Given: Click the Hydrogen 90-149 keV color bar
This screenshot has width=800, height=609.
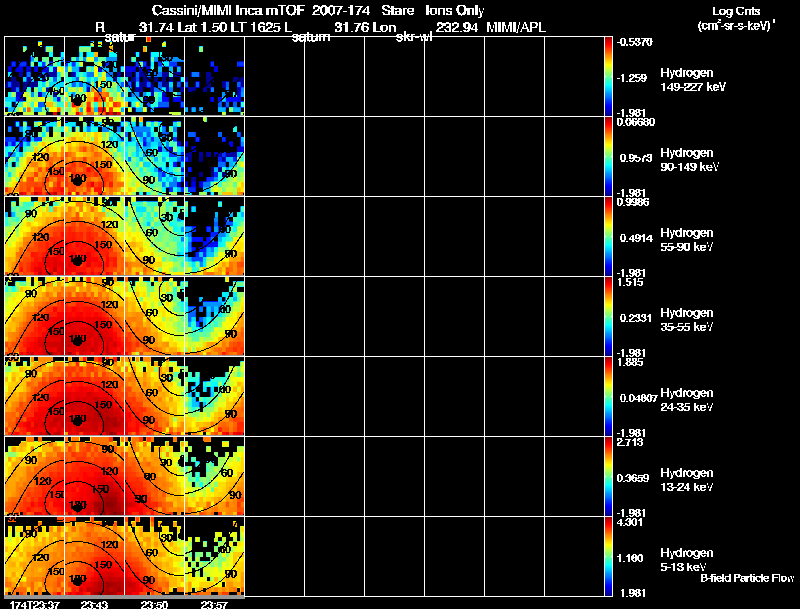Looking at the screenshot, I should [x=608, y=156].
